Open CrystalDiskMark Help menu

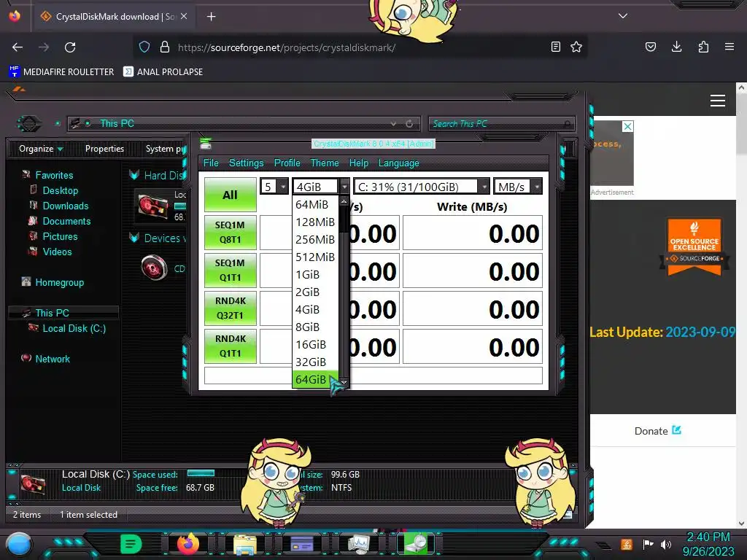click(358, 163)
